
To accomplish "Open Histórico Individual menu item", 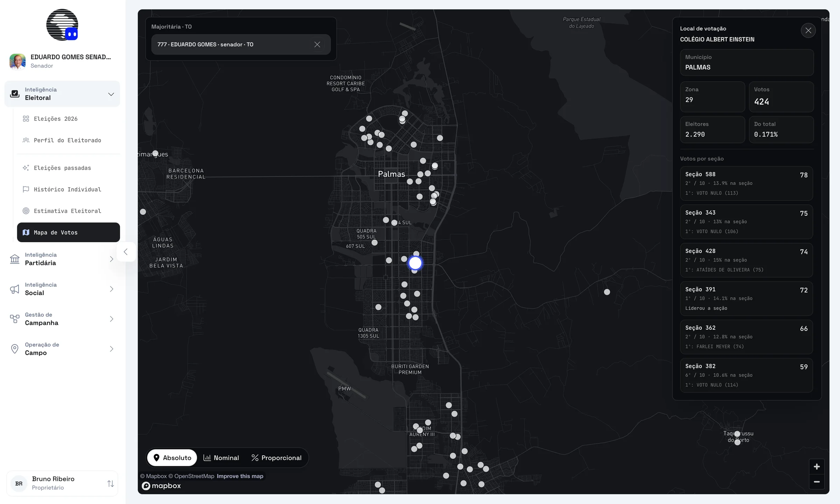I will [x=68, y=189].
